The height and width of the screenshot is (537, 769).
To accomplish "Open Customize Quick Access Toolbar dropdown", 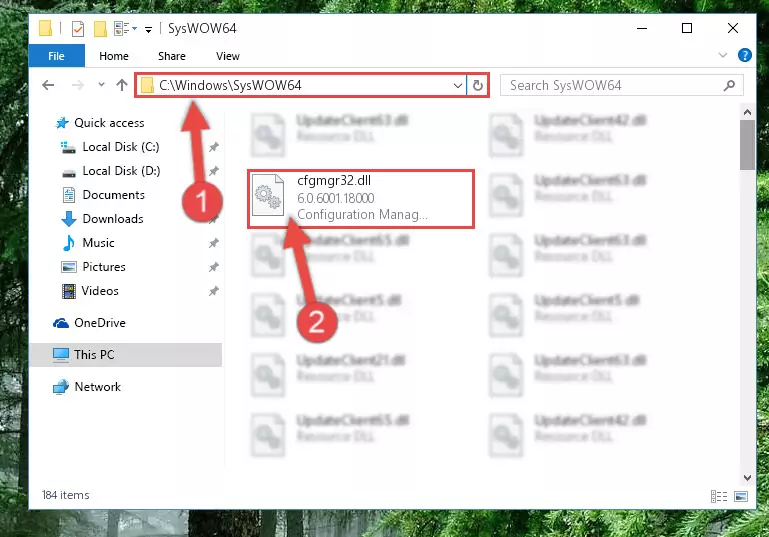I will click(148, 30).
